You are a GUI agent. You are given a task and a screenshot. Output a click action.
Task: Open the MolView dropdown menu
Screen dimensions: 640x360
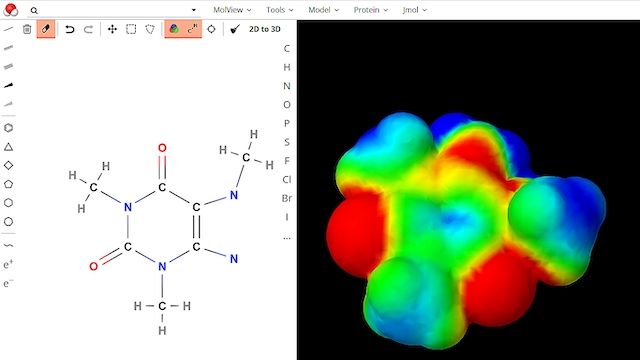[x=232, y=10]
